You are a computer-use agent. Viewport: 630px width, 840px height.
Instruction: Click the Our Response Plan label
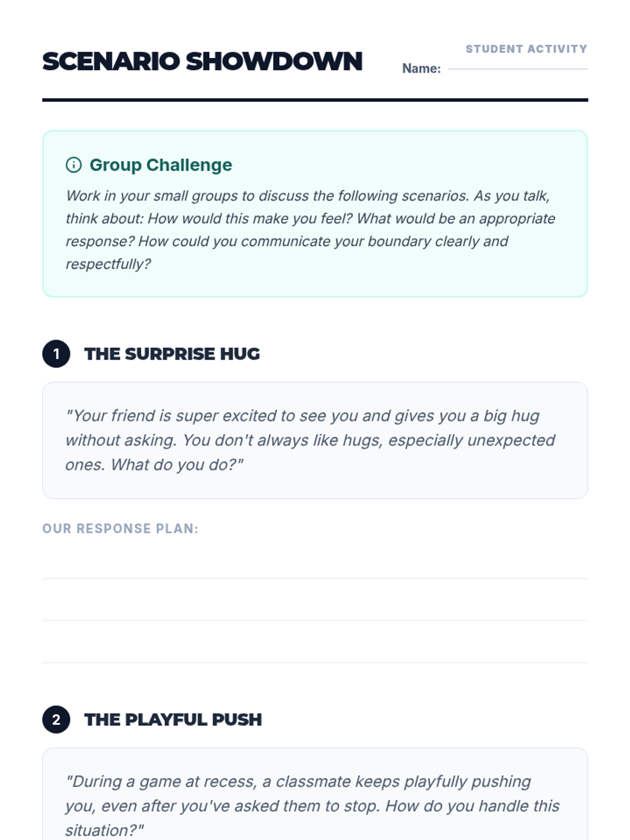coord(120,529)
